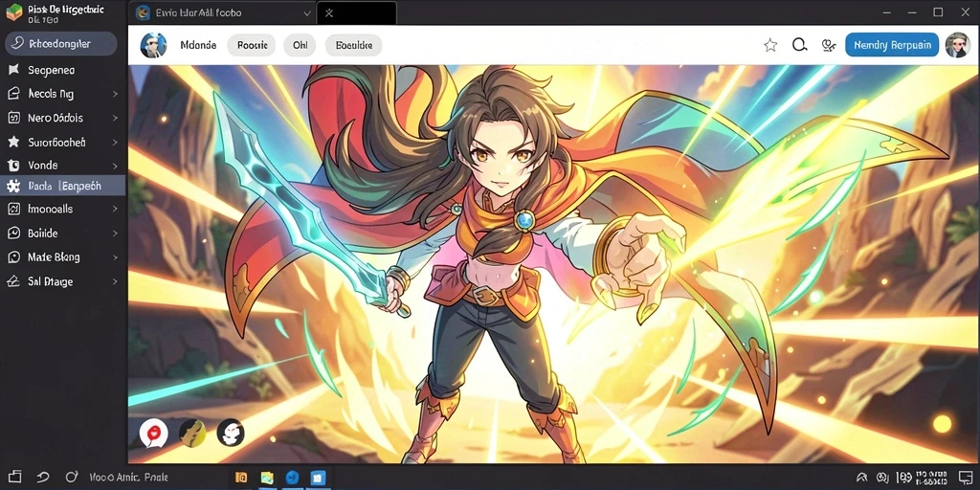The width and height of the screenshot is (980, 490).
Task: Click the anime character artwork
Action: [554, 264]
